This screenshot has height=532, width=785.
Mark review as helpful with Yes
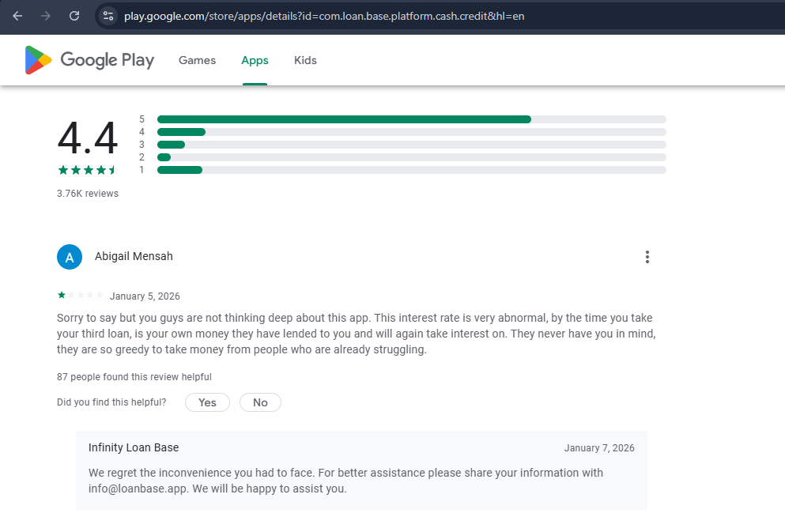point(207,402)
